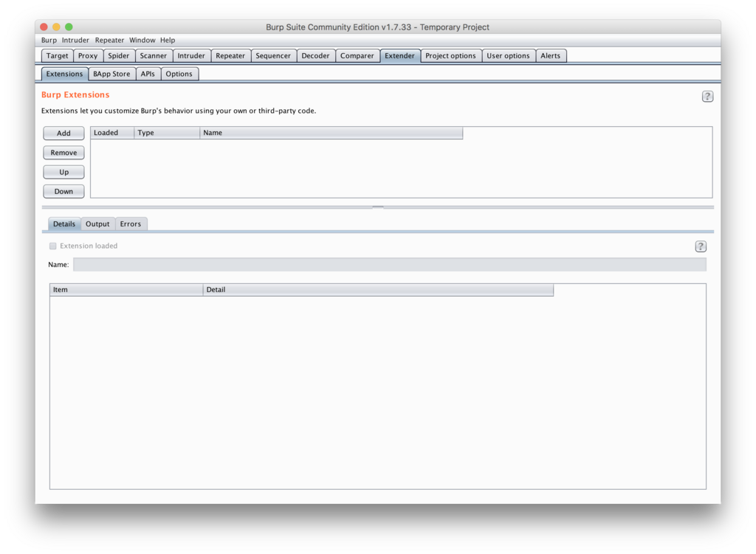Switch to the Decoder tab

[315, 56]
